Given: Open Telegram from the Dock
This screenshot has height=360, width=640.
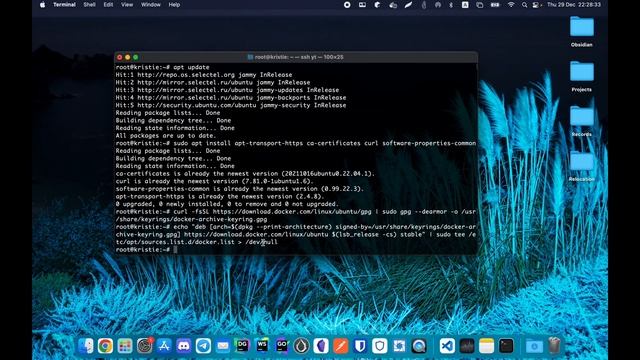Looking at the screenshot, I should pos(203,346).
